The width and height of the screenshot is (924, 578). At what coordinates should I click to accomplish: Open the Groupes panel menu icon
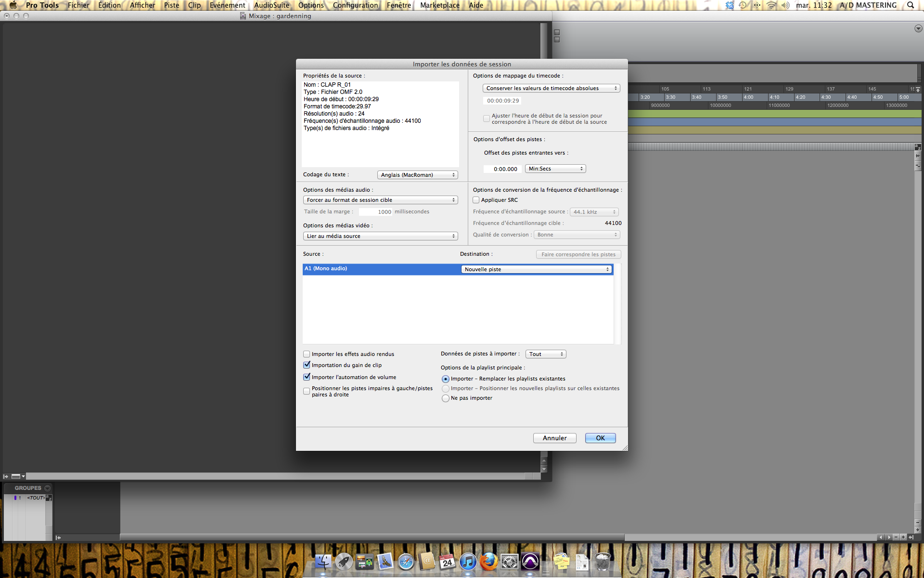(47, 488)
